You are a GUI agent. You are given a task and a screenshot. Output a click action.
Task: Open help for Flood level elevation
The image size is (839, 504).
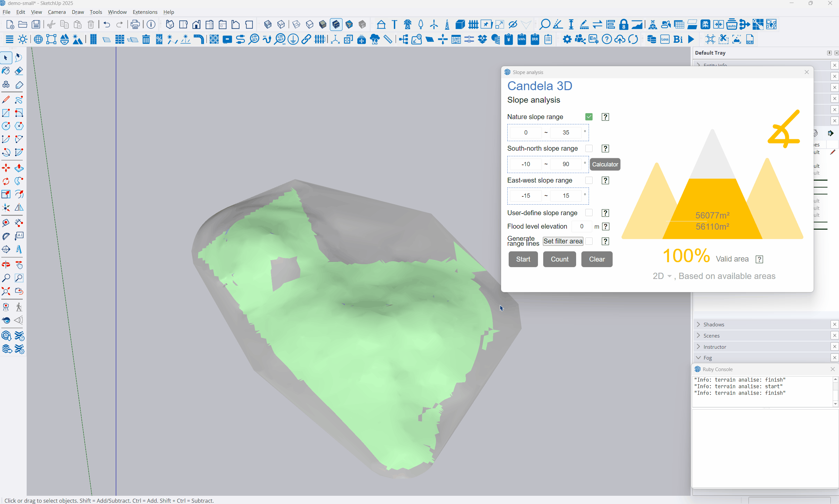click(x=606, y=227)
